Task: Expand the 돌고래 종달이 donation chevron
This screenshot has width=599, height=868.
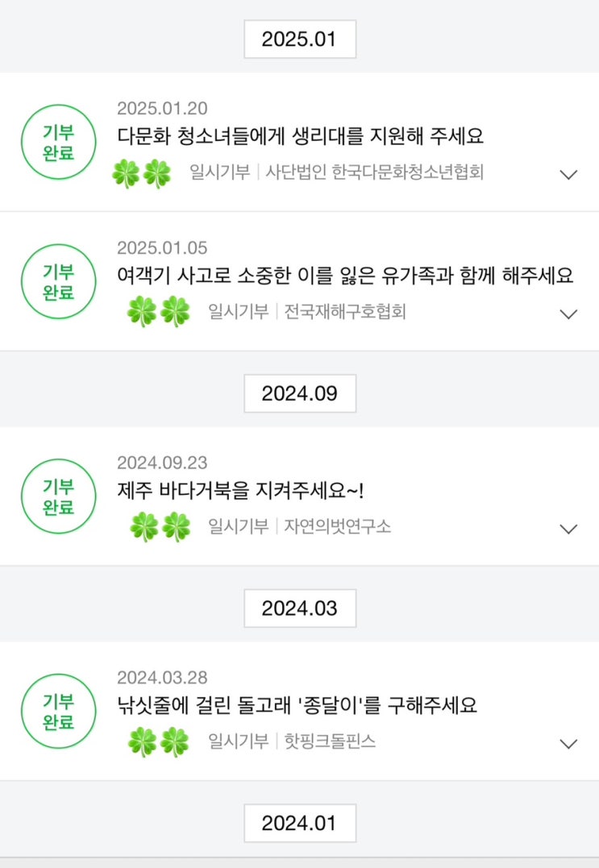Action: tap(568, 743)
